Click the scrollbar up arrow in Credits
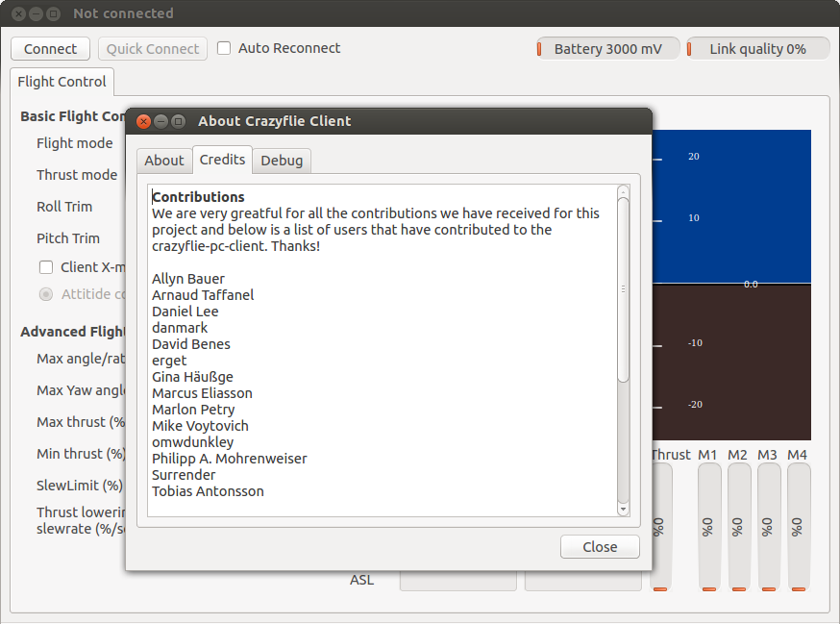This screenshot has width=840, height=624. click(x=623, y=190)
